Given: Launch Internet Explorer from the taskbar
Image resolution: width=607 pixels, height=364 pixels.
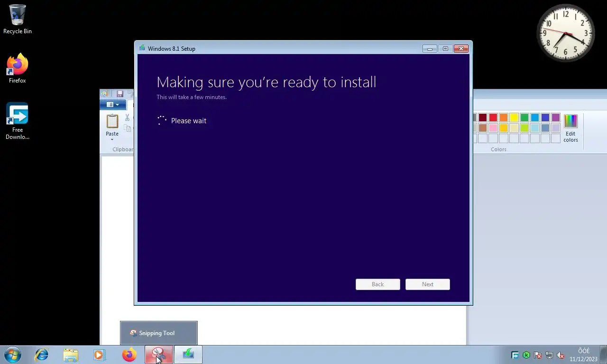Looking at the screenshot, I should click(42, 355).
